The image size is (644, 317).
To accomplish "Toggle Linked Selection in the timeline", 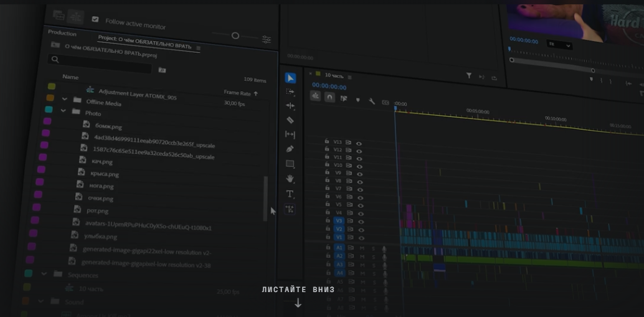I will [344, 98].
